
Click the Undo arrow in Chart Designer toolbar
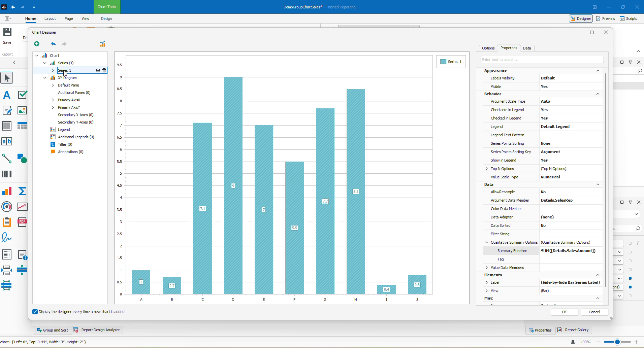point(54,44)
